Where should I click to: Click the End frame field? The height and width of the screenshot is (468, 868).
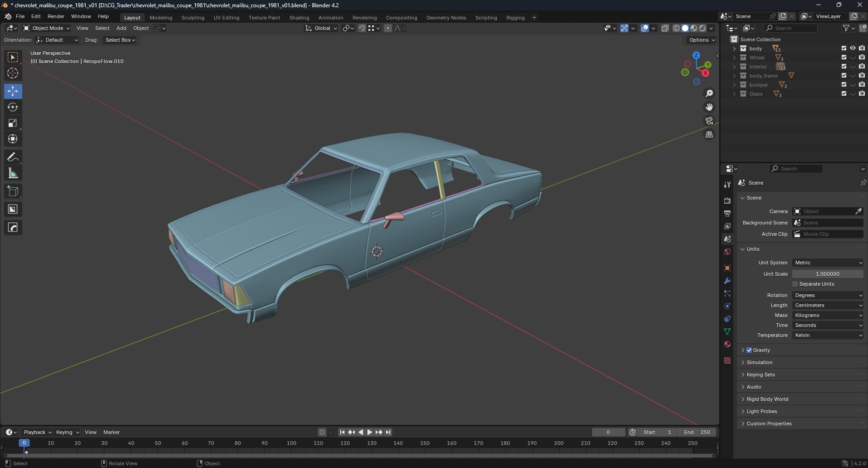click(x=697, y=432)
